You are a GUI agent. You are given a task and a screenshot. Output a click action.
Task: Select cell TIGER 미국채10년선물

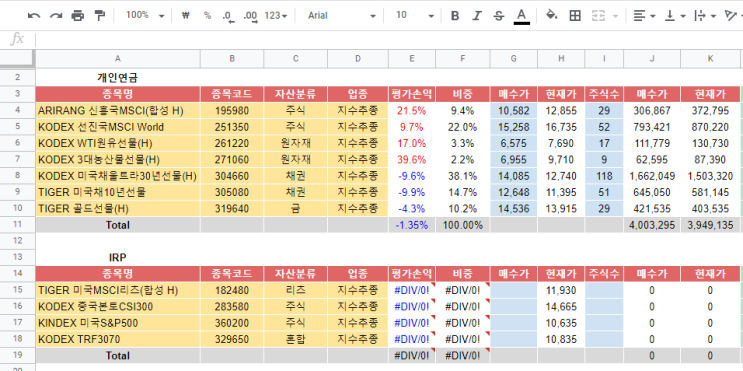click(118, 192)
